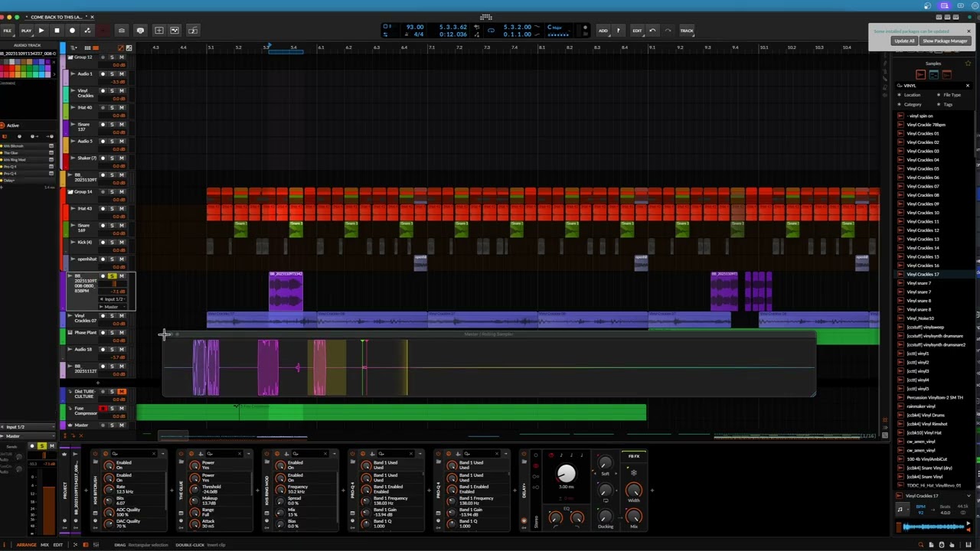Arm the iHat 40 track for recording
The image size is (980, 551).
click(103, 108)
